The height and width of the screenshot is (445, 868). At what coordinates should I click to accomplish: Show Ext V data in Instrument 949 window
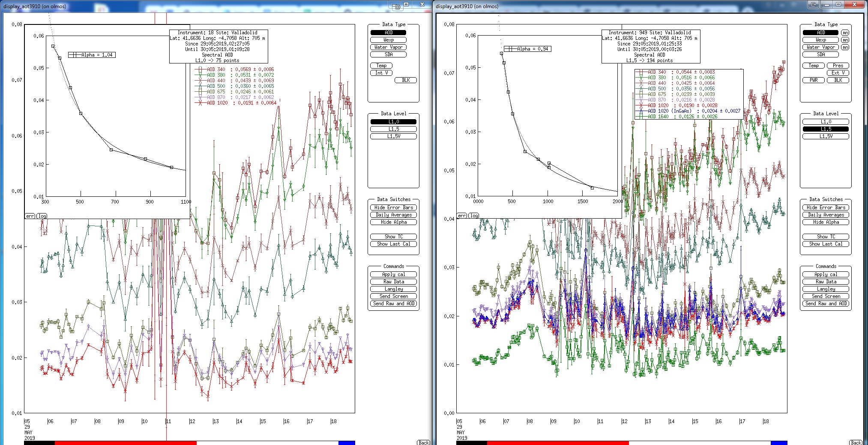point(838,73)
